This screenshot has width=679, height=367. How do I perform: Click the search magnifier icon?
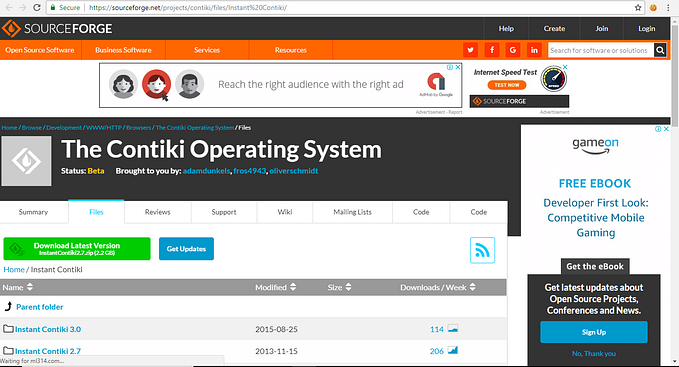coord(660,50)
